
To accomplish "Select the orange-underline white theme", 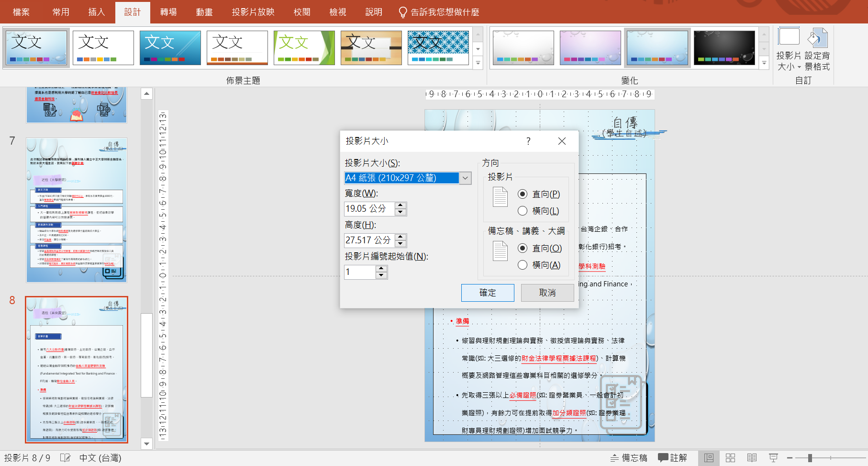I will [237, 47].
